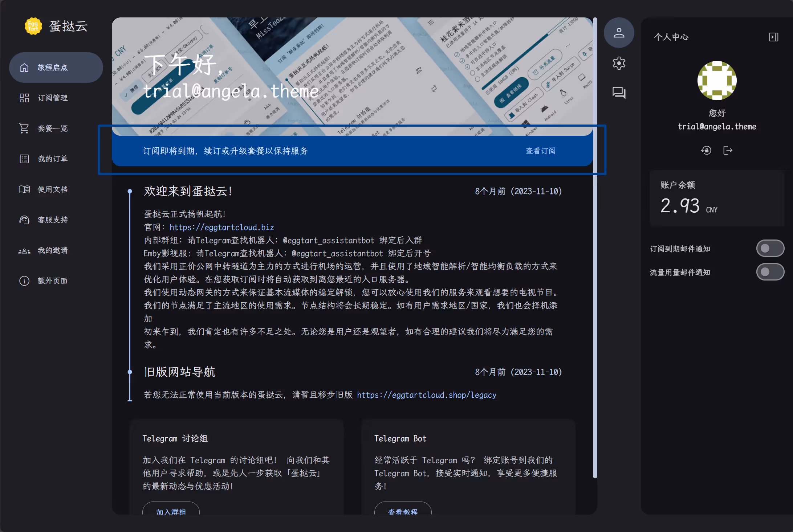This screenshot has height=532, width=793.
Task: Go to 套餐一览 menu item
Action: click(53, 128)
